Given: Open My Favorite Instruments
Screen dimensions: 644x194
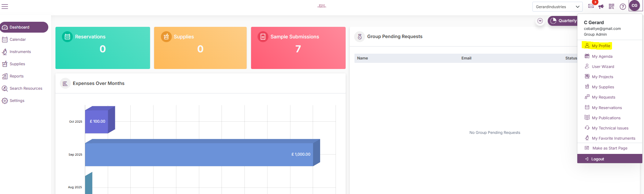Looking at the screenshot, I should 613,138.
